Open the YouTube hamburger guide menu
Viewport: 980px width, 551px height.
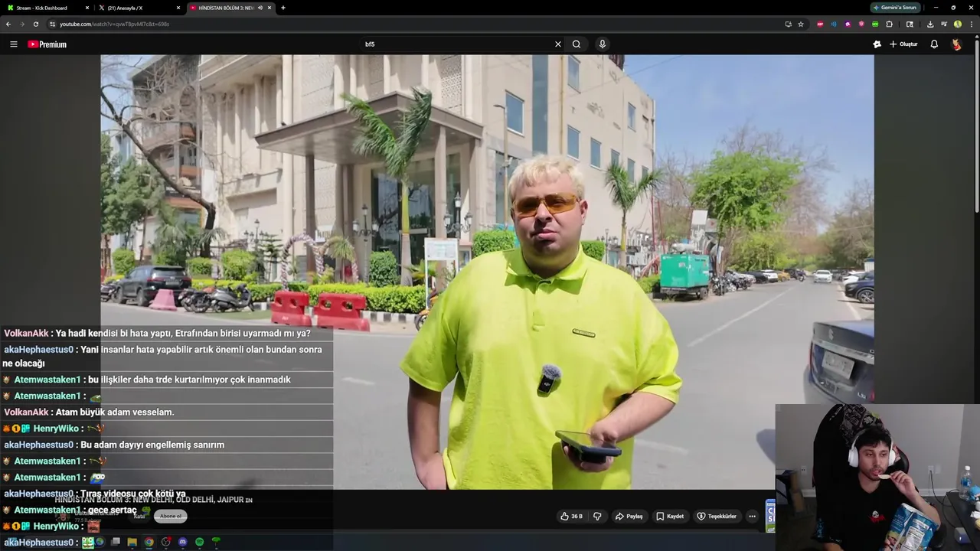tap(13, 44)
